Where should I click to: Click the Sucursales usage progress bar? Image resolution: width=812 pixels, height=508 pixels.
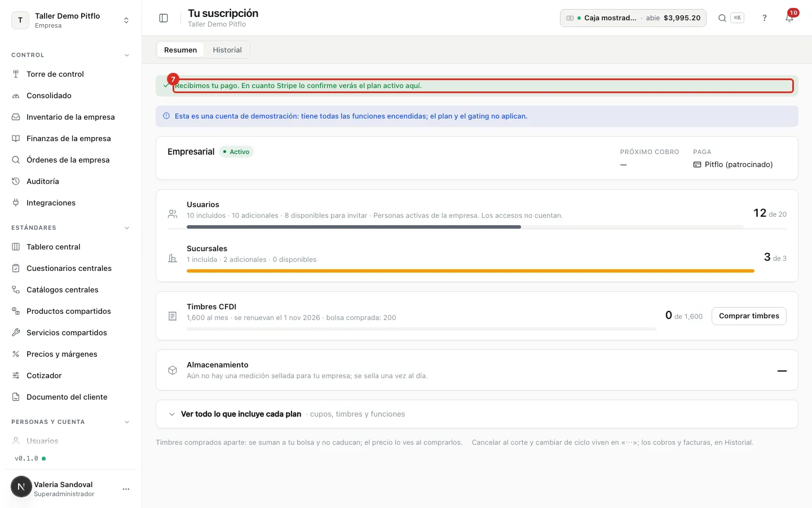470,271
